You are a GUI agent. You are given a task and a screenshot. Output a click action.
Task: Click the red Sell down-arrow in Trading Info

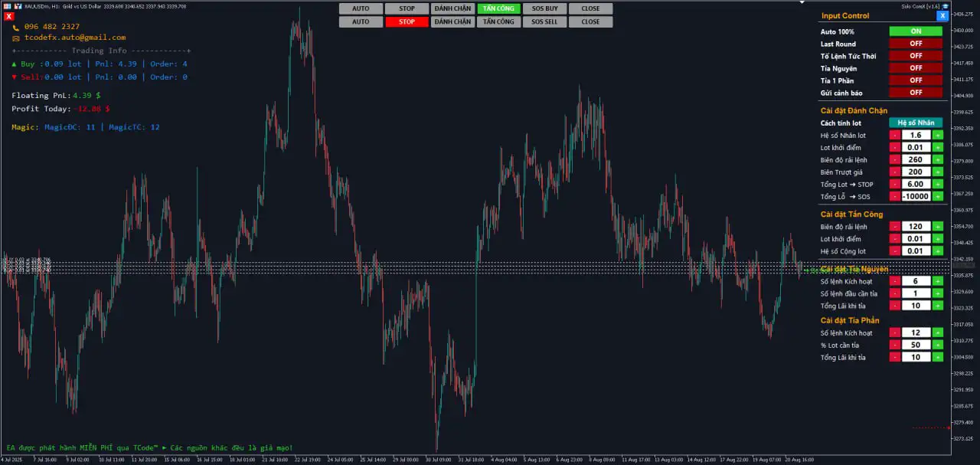[14, 77]
